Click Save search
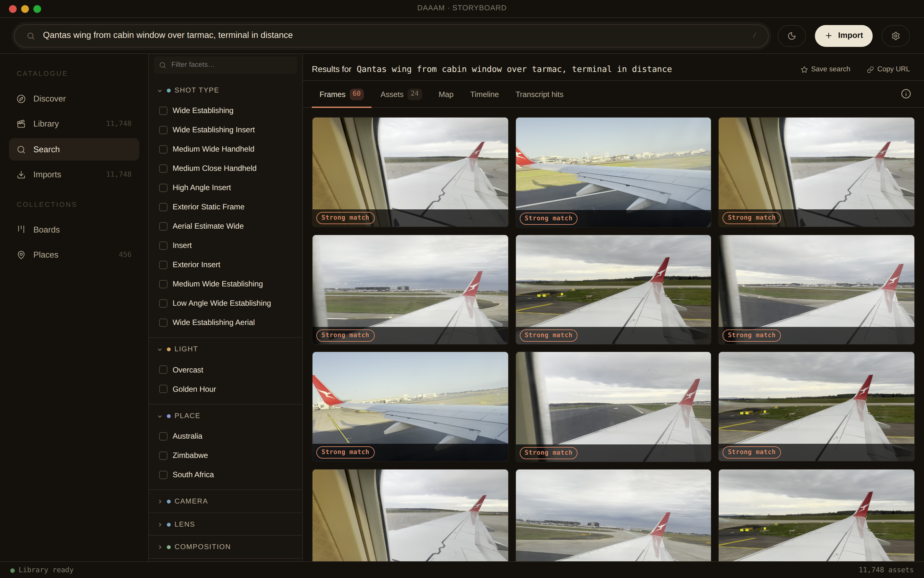 (826, 69)
